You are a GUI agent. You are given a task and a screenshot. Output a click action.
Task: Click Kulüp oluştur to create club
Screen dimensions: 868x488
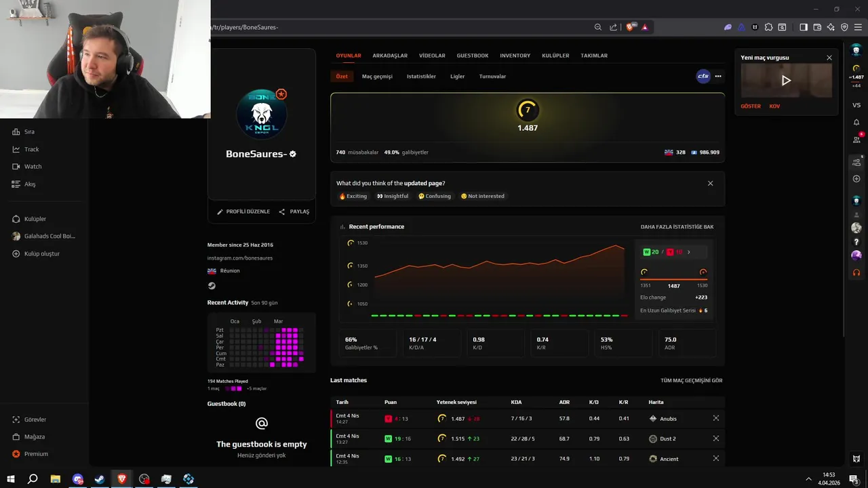36,253
